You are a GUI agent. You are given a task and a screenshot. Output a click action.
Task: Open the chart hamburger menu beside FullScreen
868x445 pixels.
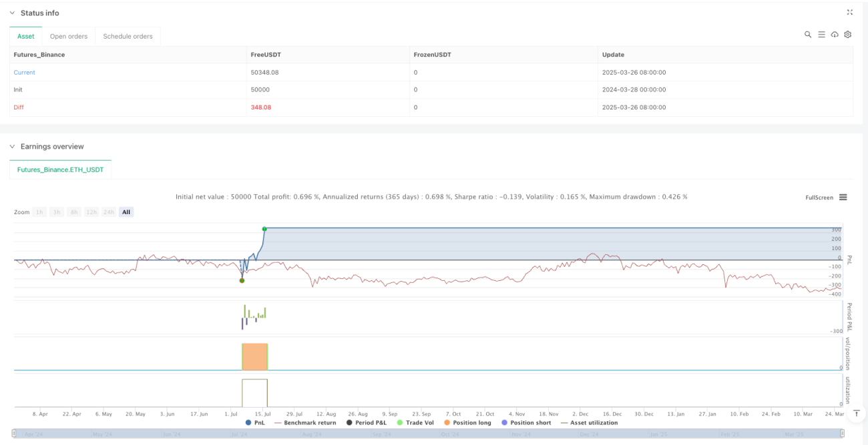[x=843, y=197]
